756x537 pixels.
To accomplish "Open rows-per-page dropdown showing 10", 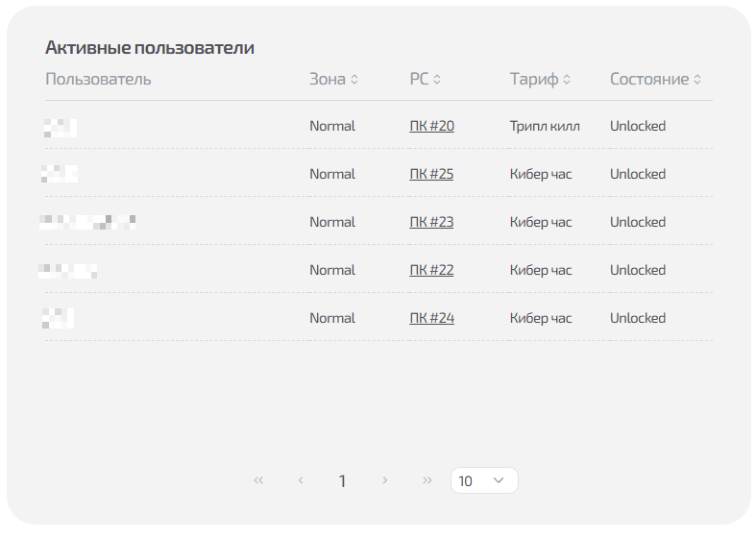I will 484,480.
